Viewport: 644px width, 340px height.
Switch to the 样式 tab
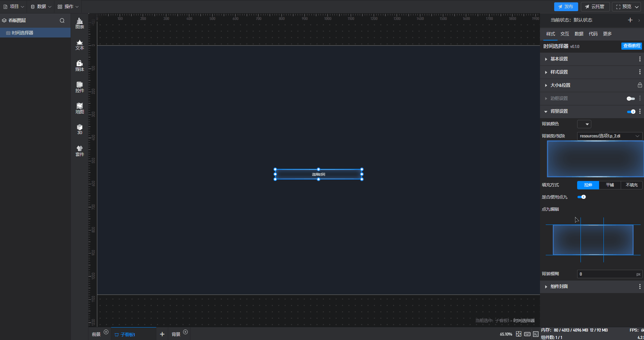click(550, 34)
